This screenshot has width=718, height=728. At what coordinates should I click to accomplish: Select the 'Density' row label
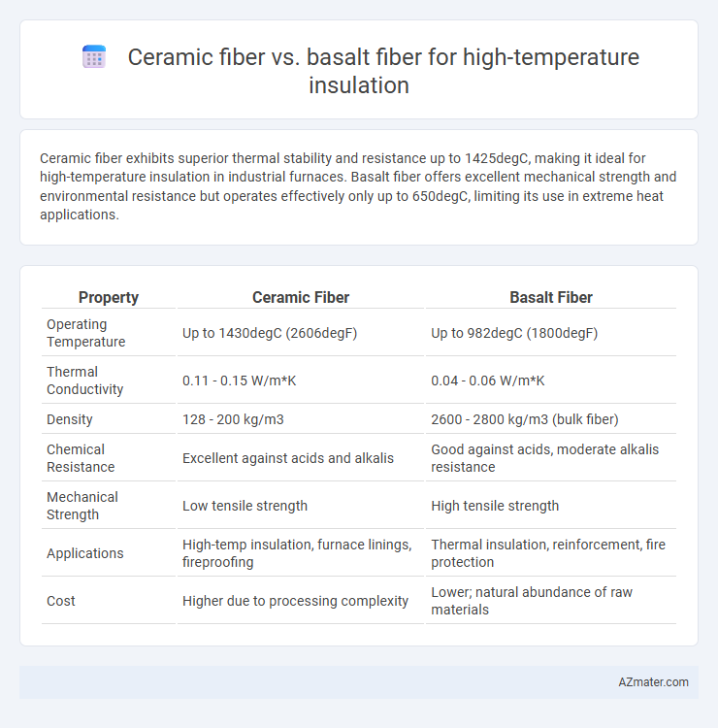coord(70,419)
